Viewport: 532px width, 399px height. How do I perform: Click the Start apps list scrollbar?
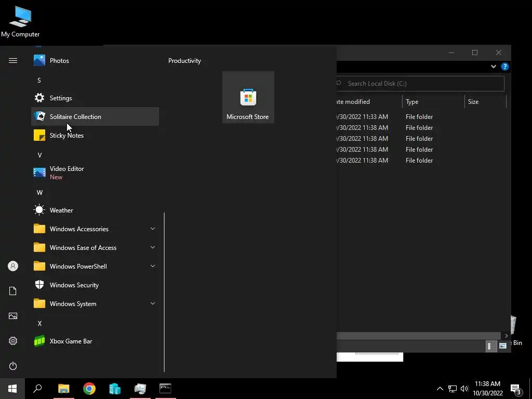[164, 292]
